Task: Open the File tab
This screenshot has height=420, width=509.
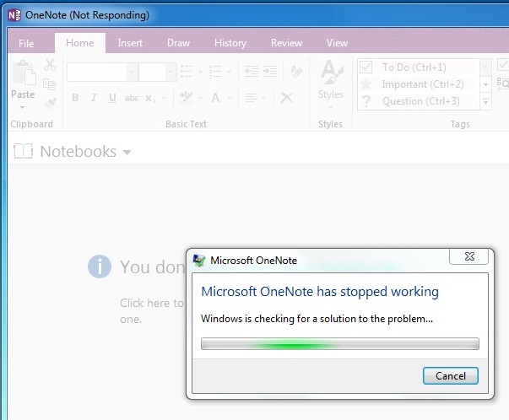Action: (26, 44)
